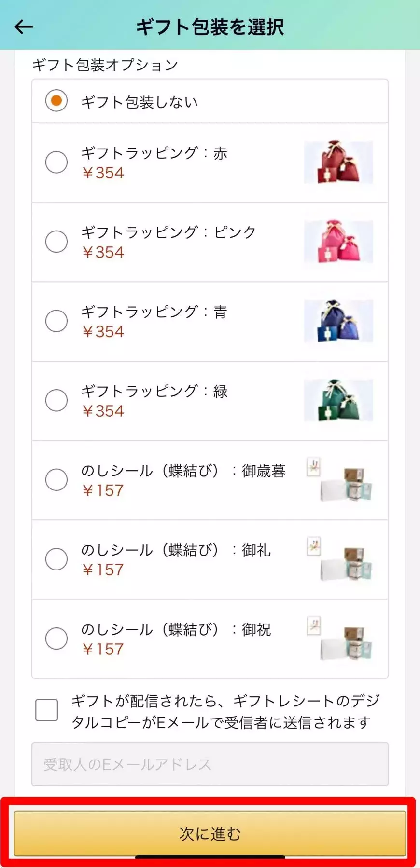420x868 pixels.
Task: Tap the red gift bag thumbnail
Action: click(338, 162)
